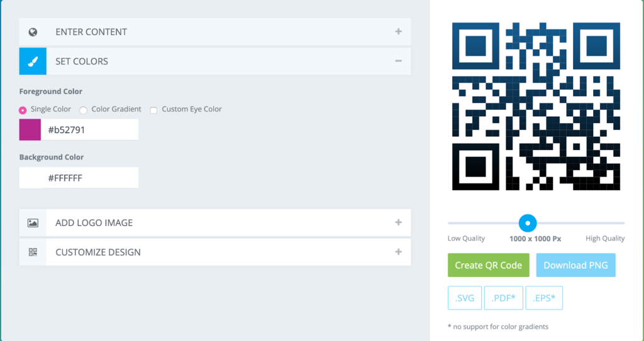Click the Foreground Color label
Viewport: 644px width, 341px height.
pos(51,92)
